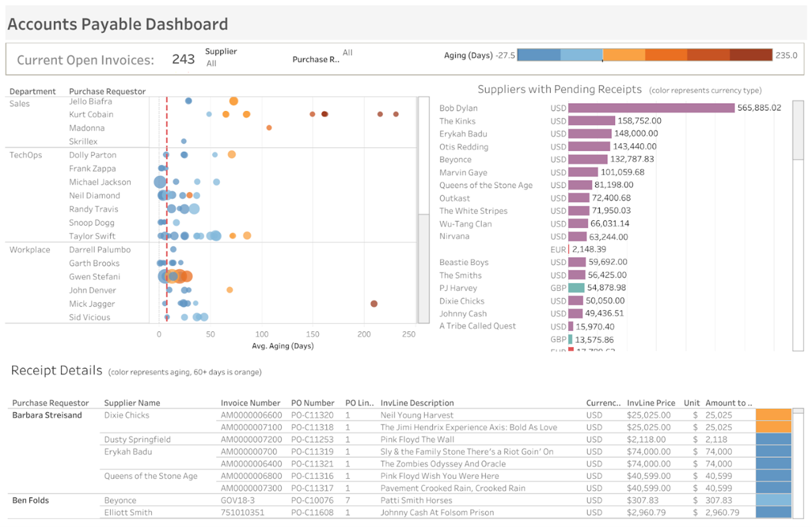Click the Invoice Number column header
The image size is (812, 527).
click(x=251, y=403)
